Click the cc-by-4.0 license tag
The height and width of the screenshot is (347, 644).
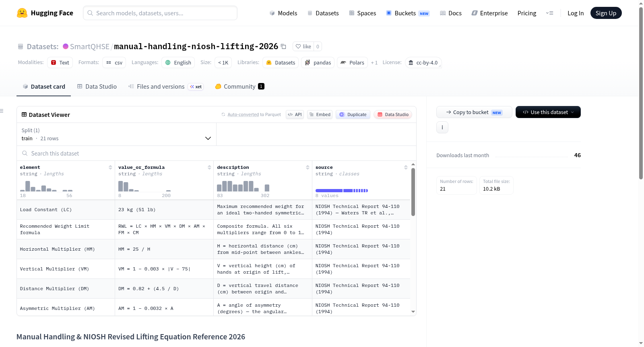coord(423,62)
